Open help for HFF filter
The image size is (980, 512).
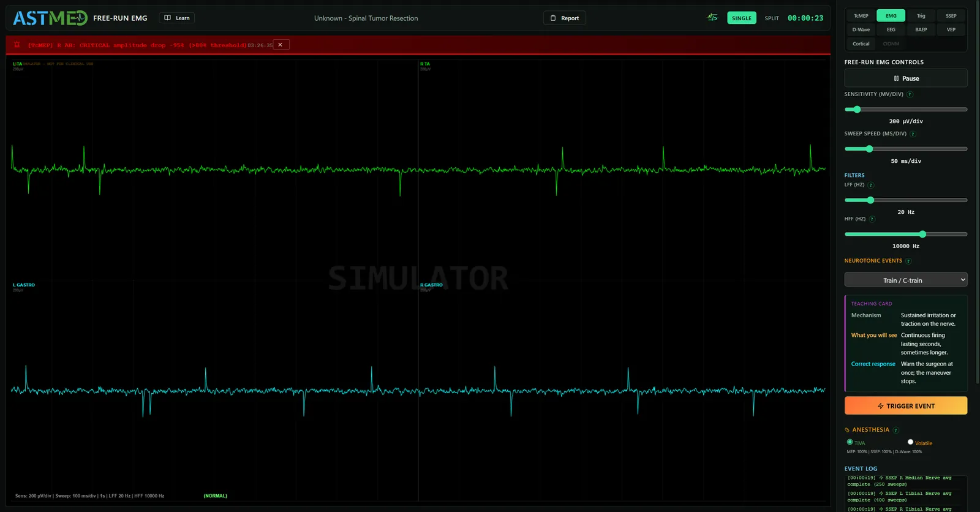point(872,219)
